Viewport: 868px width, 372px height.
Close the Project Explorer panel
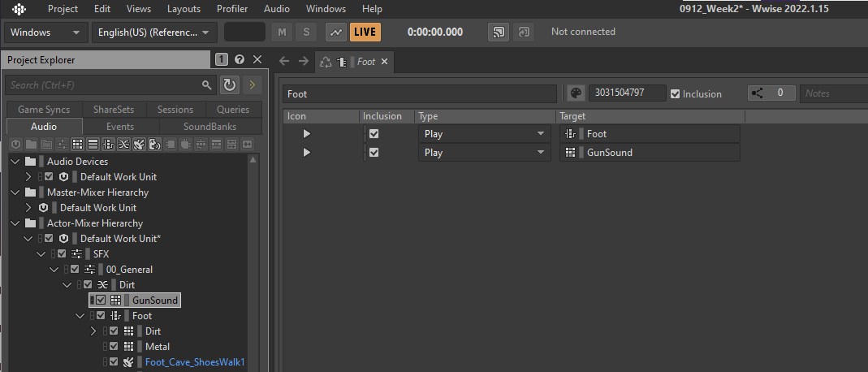257,60
